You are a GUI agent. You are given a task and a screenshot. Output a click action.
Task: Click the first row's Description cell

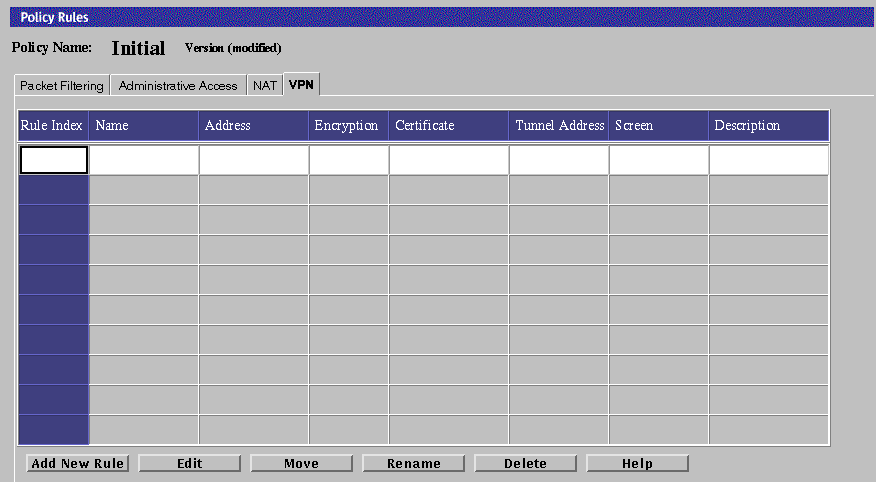[769, 160]
